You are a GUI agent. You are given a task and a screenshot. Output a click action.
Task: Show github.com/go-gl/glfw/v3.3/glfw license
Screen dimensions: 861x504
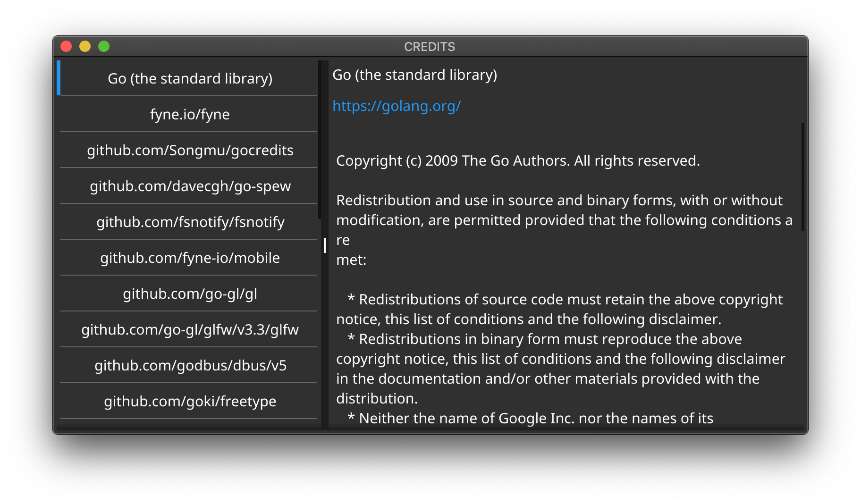tap(190, 329)
